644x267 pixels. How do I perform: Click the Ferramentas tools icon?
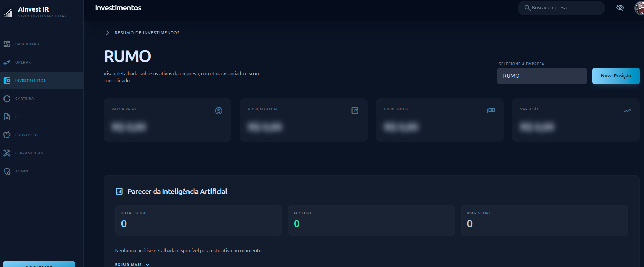tap(7, 153)
